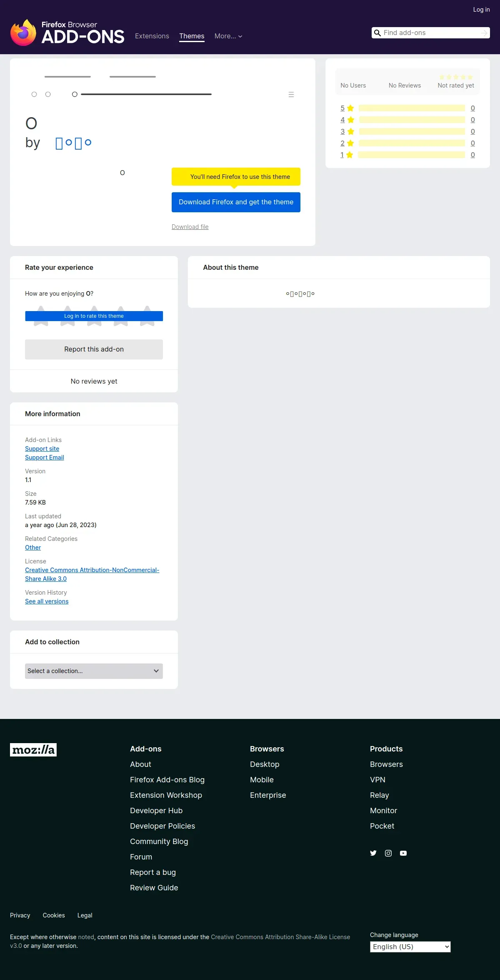Open Browsers column Desktop link

coord(265,764)
